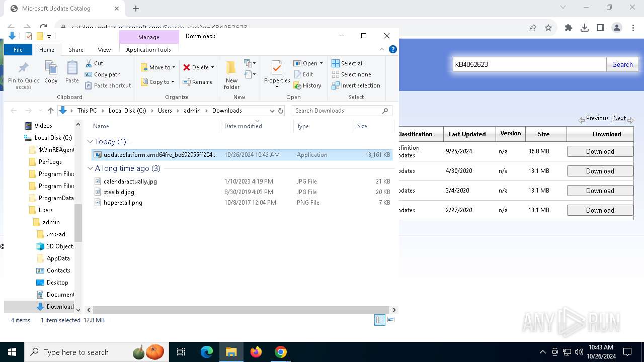
Task: Switch to Large icons view layout
Action: point(391,320)
